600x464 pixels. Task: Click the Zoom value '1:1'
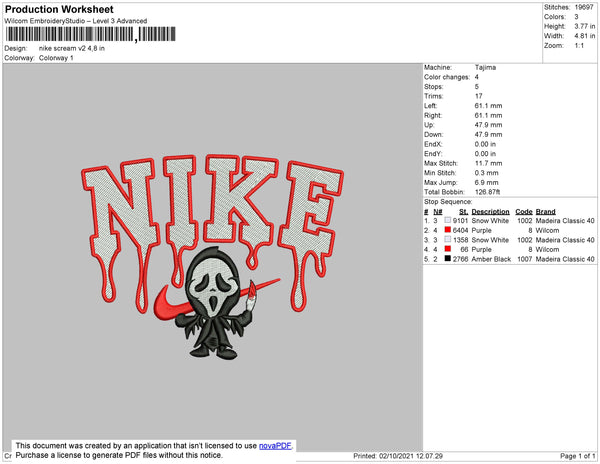point(579,46)
